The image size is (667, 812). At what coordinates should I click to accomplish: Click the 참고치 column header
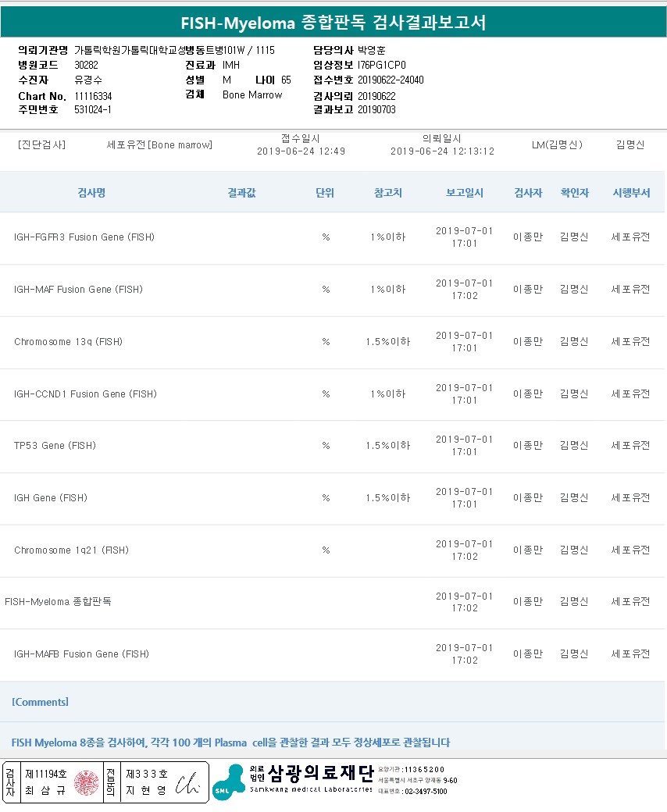[388, 193]
